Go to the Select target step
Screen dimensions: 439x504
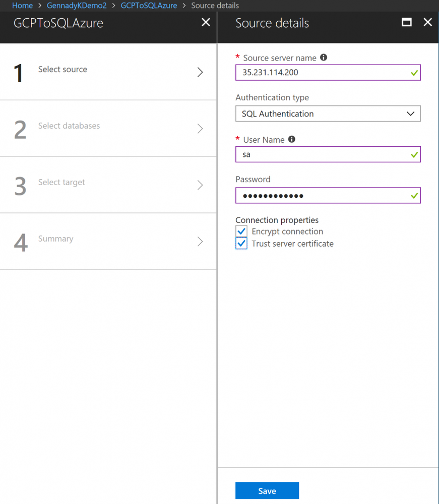[x=61, y=183]
